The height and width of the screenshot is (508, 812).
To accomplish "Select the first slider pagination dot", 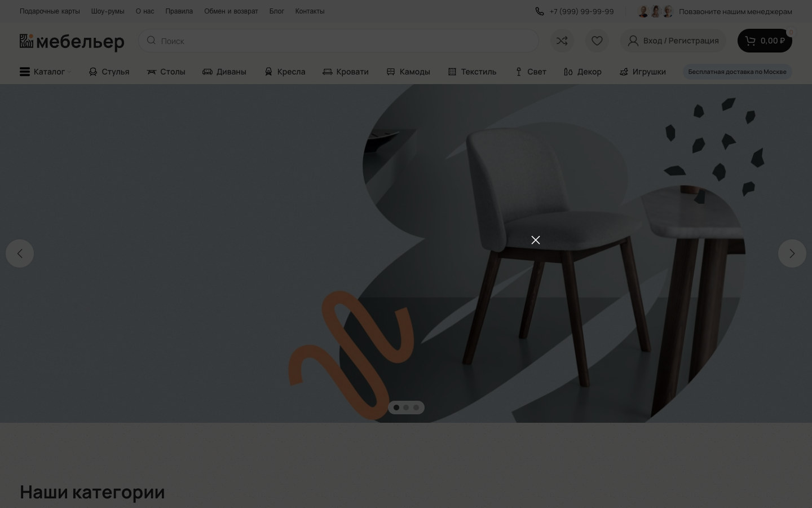I will coord(396,408).
